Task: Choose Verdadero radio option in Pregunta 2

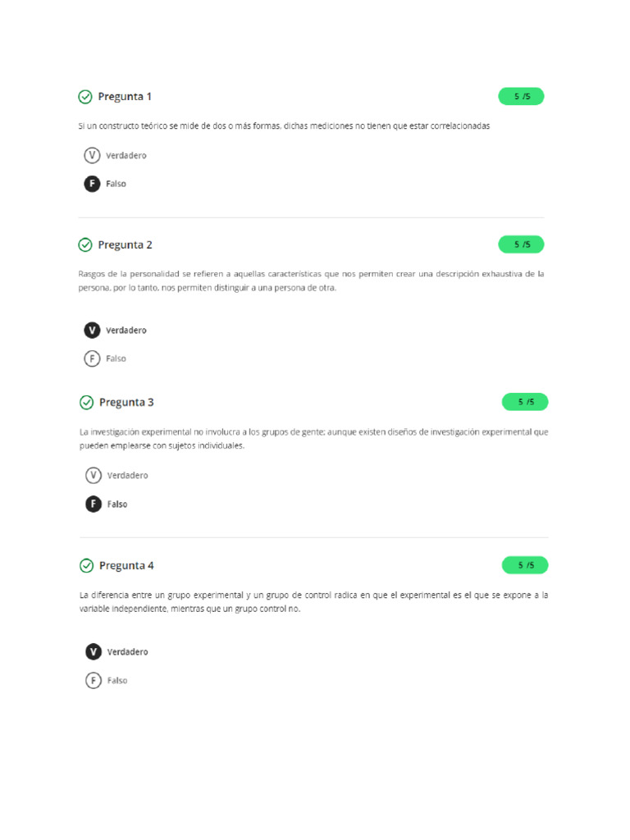Action: click(92, 330)
